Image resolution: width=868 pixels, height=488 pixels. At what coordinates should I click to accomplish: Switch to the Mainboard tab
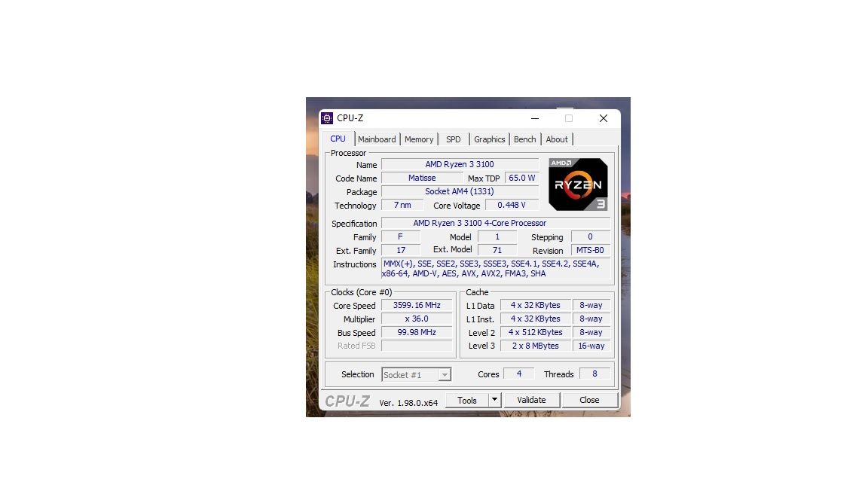[x=377, y=139]
